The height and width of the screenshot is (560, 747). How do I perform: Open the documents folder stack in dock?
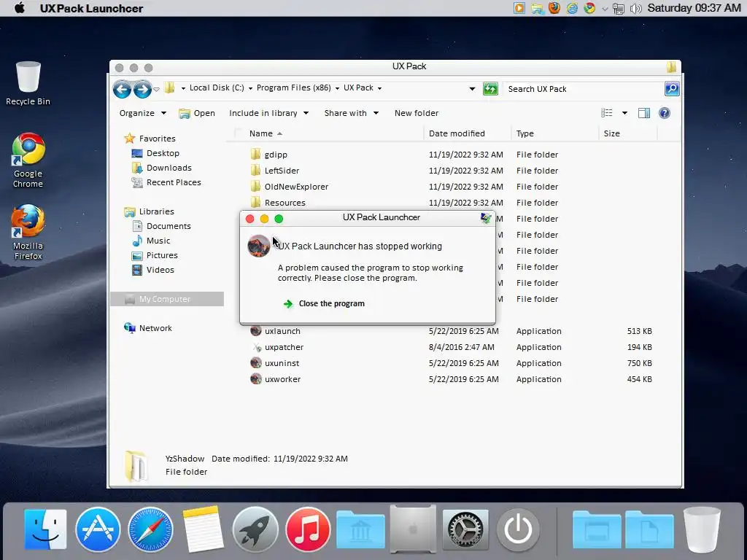(x=649, y=530)
